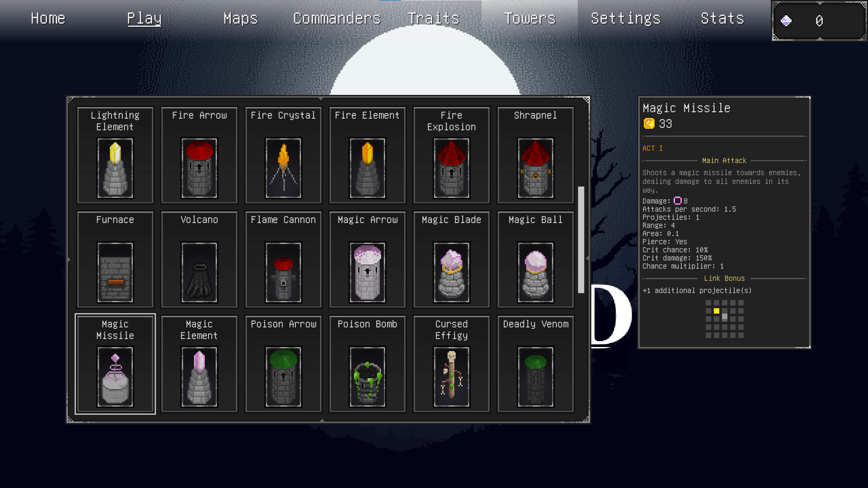View the Flame Cannon tower
Image resolution: width=868 pixels, height=488 pixels.
[283, 259]
